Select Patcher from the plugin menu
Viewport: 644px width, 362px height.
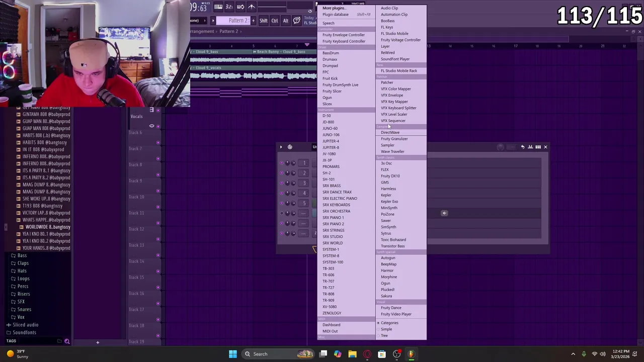tap(387, 82)
